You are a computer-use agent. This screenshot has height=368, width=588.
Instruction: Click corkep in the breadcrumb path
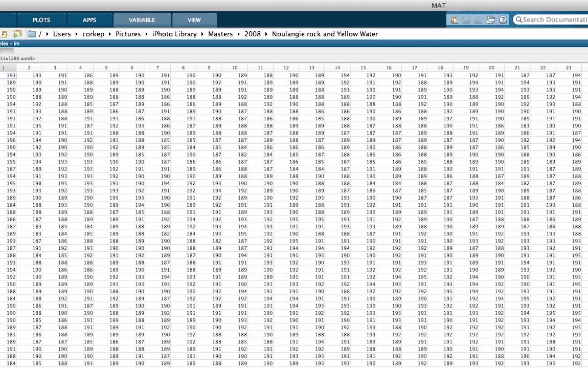pos(93,34)
